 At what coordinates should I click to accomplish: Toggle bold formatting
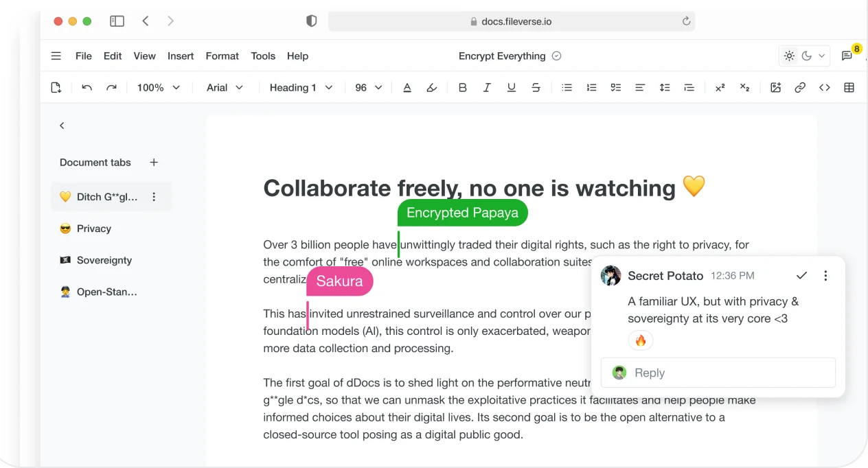pyautogui.click(x=462, y=88)
